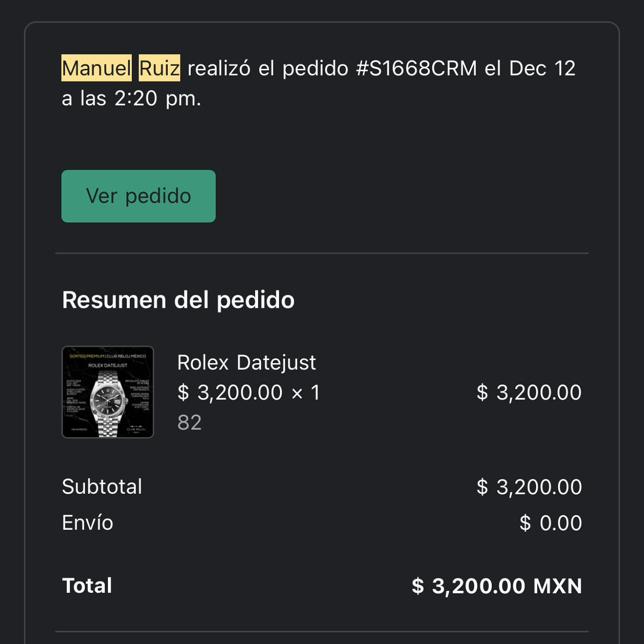Viewport: 644px width, 644px height.
Task: Click the order date Dec 12
Action: 542,68
